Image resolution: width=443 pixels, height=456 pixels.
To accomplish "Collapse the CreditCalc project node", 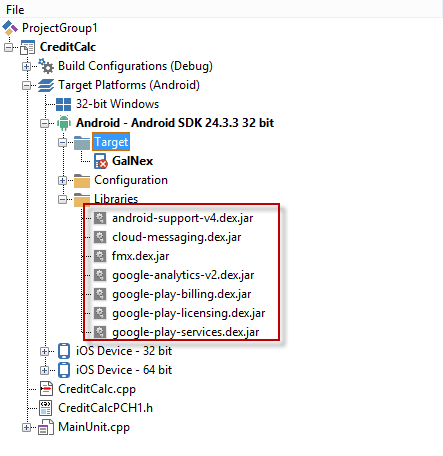I will [x=9, y=47].
